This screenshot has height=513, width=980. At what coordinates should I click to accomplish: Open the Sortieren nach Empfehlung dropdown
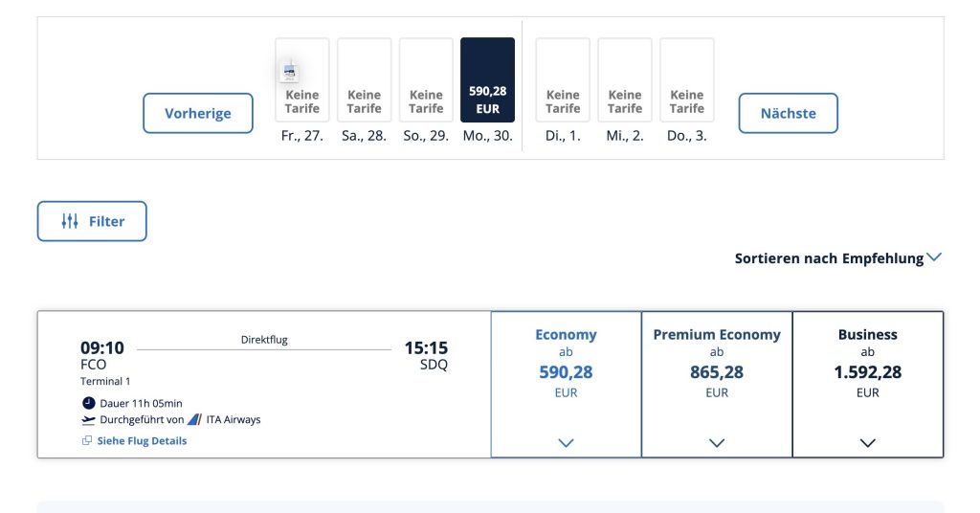(x=837, y=258)
